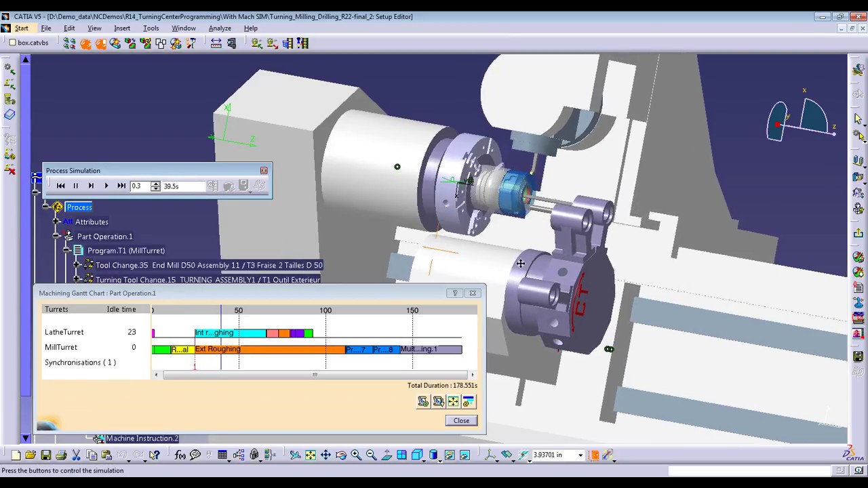This screenshot has height=488, width=868.
Task: Select Part Operation.1 tree item
Action: 104,237
